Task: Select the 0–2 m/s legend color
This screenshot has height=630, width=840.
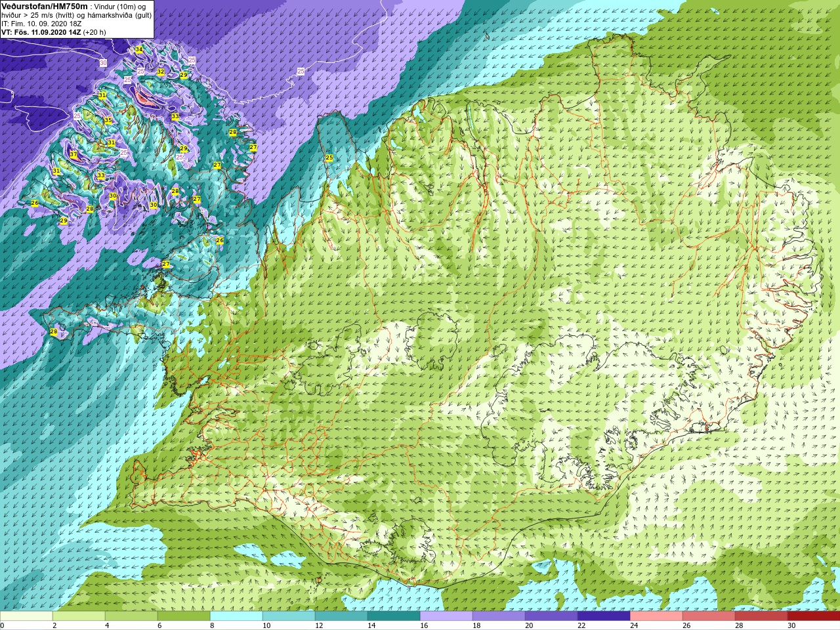Action: coord(26,616)
